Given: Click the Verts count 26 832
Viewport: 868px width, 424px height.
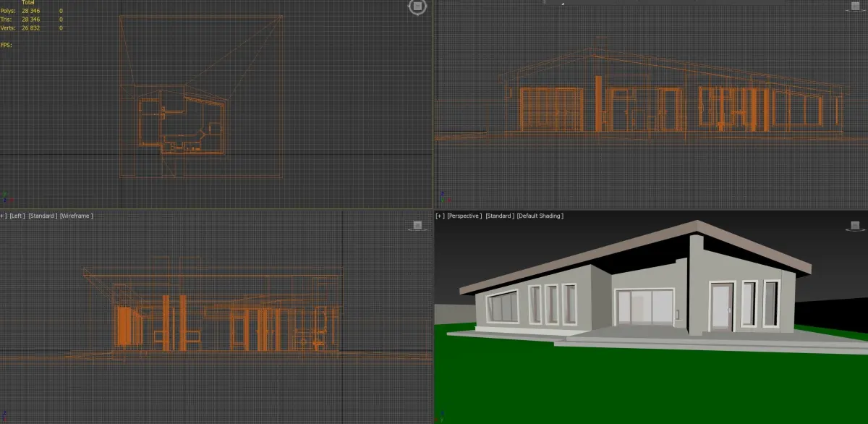Looking at the screenshot, I should [x=31, y=27].
